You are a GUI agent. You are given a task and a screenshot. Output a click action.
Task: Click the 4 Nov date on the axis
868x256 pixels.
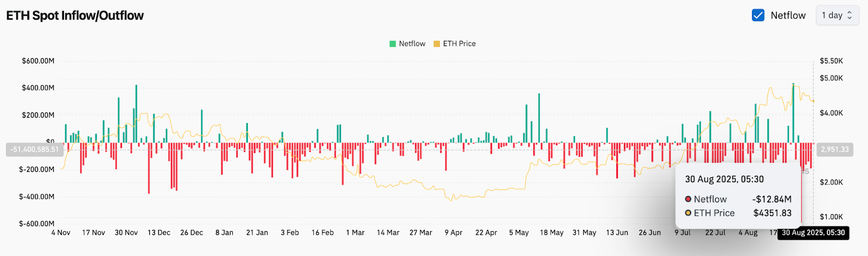[61, 233]
